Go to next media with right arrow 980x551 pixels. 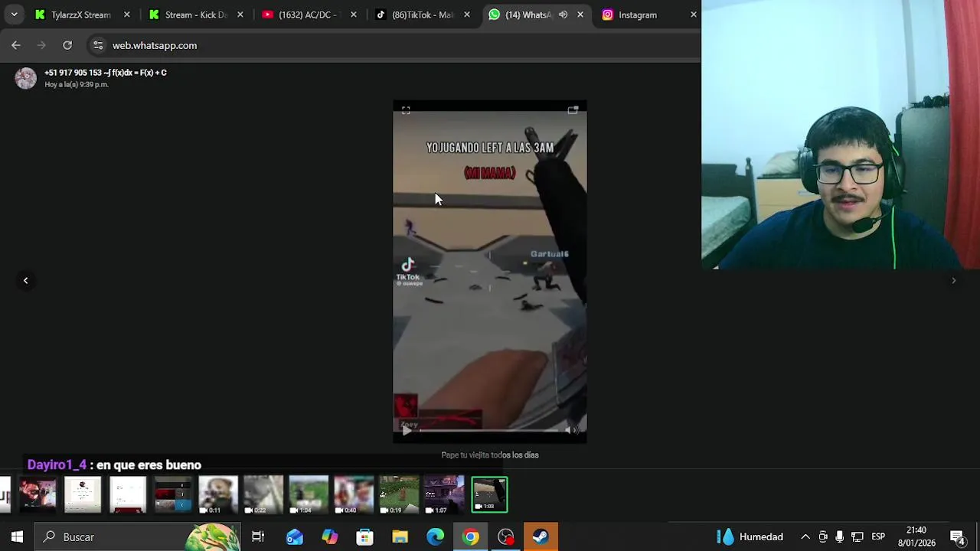[953, 281]
